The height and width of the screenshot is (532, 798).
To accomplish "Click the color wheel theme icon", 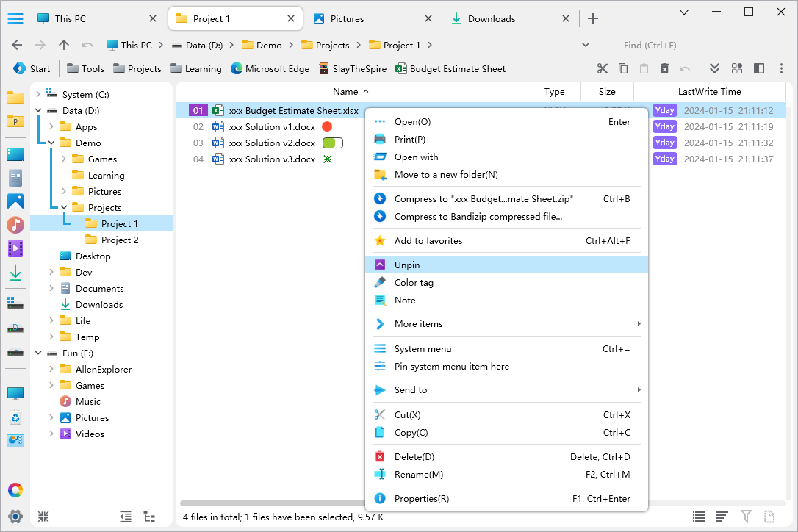I will tap(15, 490).
